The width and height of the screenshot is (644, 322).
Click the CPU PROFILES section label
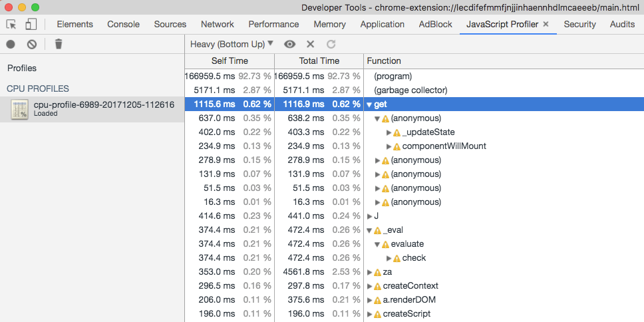tap(38, 88)
